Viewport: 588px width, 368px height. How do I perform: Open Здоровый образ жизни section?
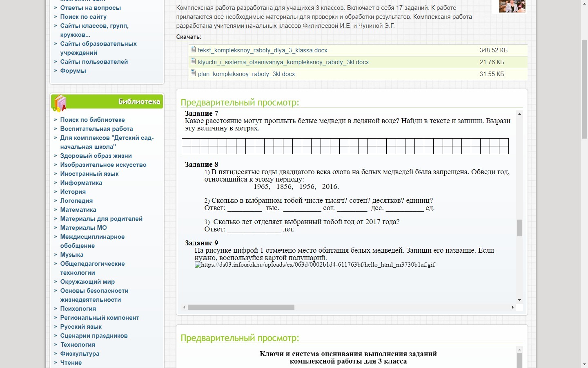pyautogui.click(x=96, y=156)
